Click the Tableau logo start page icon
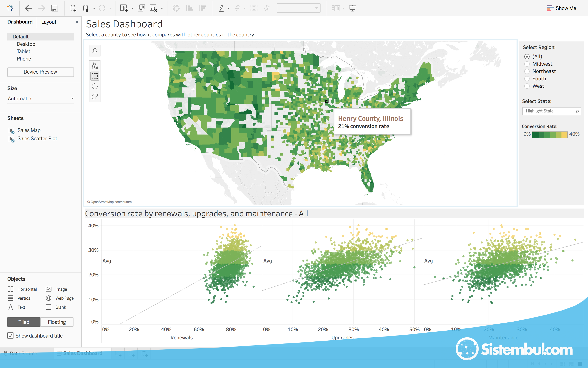This screenshot has height=368, width=588. 10,8
